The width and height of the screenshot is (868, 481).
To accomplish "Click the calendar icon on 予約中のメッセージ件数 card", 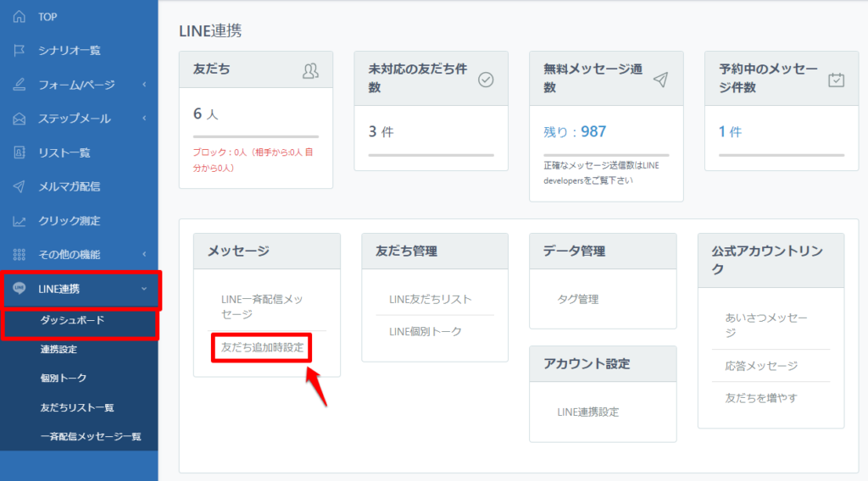I will (x=836, y=80).
